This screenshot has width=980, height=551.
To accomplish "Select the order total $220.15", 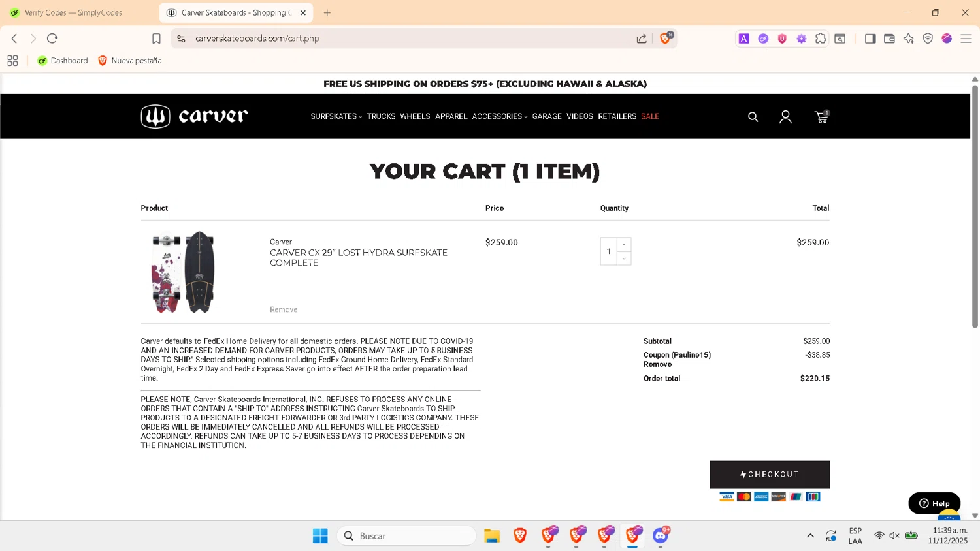I will [x=815, y=379].
